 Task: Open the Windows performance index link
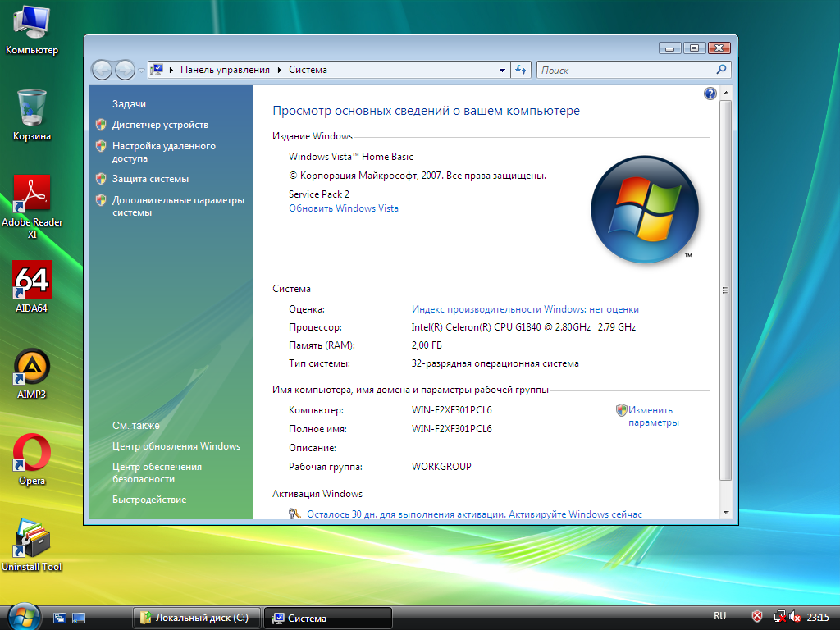coord(525,309)
